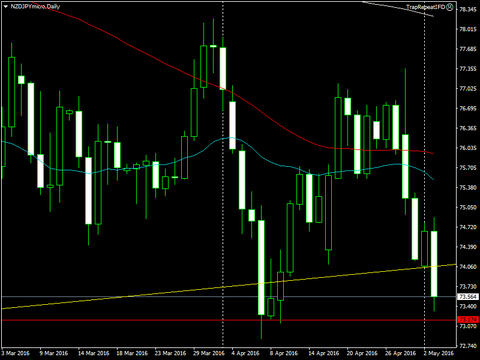Click the 76.035 price scale value
This screenshot has height=360, width=480.
coord(468,148)
